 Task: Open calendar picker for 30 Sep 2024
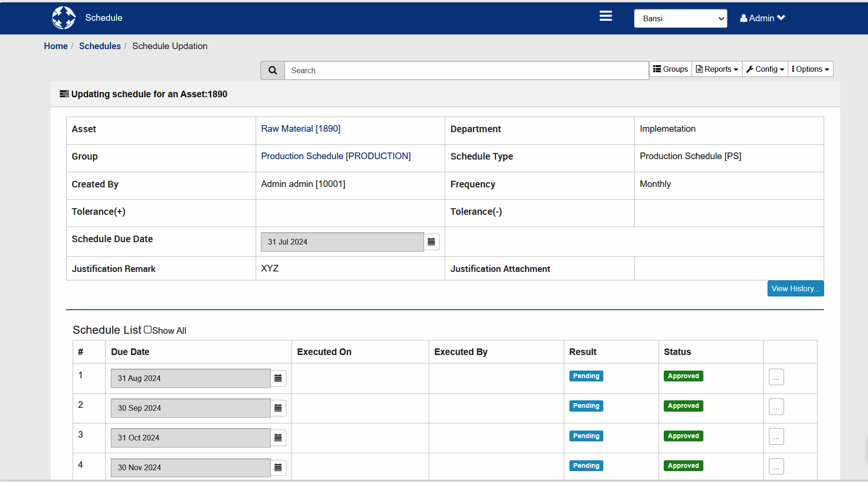[x=278, y=408]
